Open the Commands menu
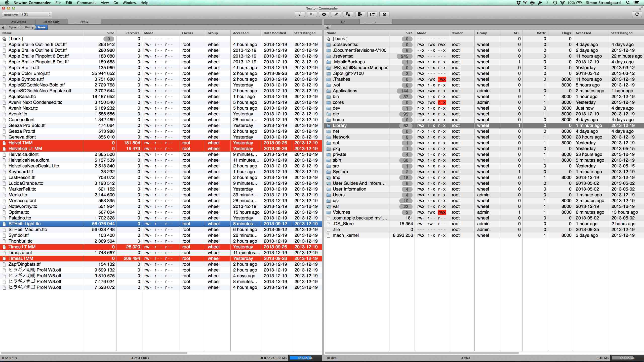The height and width of the screenshot is (362, 644). coord(86,3)
